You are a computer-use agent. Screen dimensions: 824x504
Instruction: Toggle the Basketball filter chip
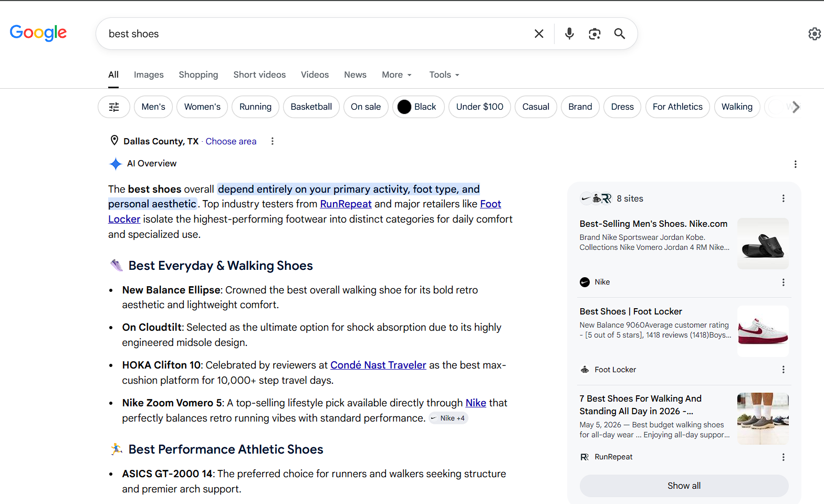[311, 107]
